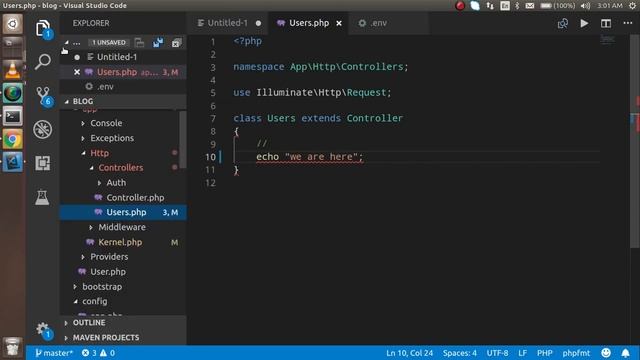
Task: Open the Extensions view icon
Action: (42, 163)
